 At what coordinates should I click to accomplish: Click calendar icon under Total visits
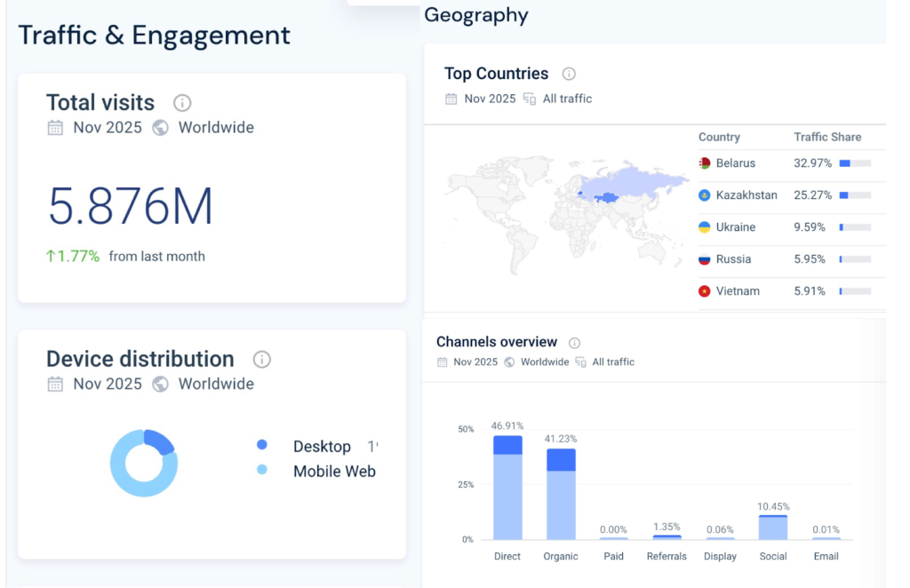click(x=55, y=128)
